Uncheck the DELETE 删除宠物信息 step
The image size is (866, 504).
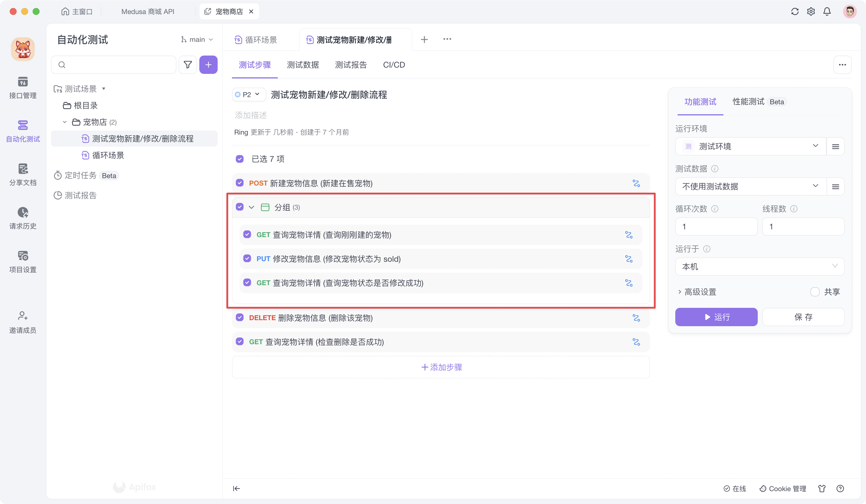click(x=240, y=318)
